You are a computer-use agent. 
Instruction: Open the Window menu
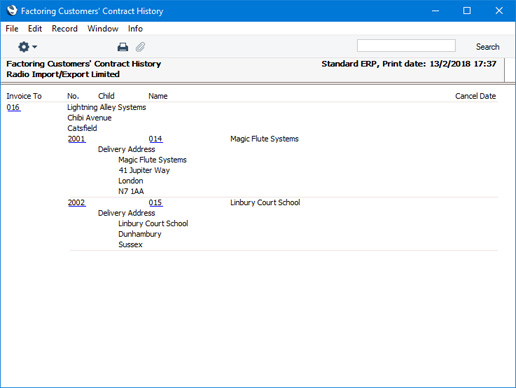103,29
